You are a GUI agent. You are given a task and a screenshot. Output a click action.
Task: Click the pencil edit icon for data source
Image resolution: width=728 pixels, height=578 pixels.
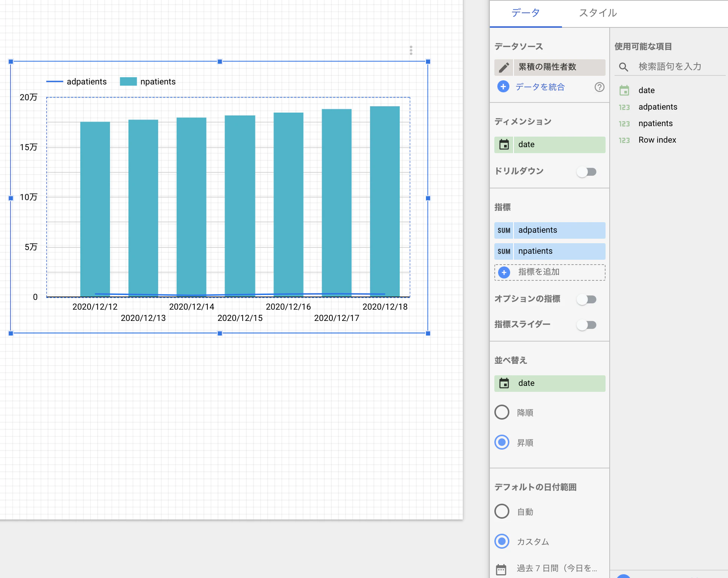504,68
